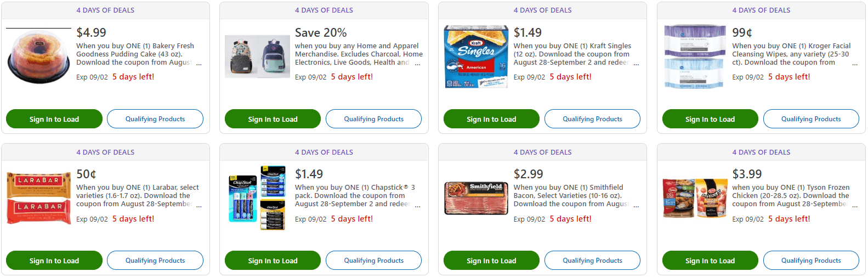Image resolution: width=868 pixels, height=277 pixels.
Task: Expand the Smithfield Bacon description ellipsis
Action: click(636, 206)
